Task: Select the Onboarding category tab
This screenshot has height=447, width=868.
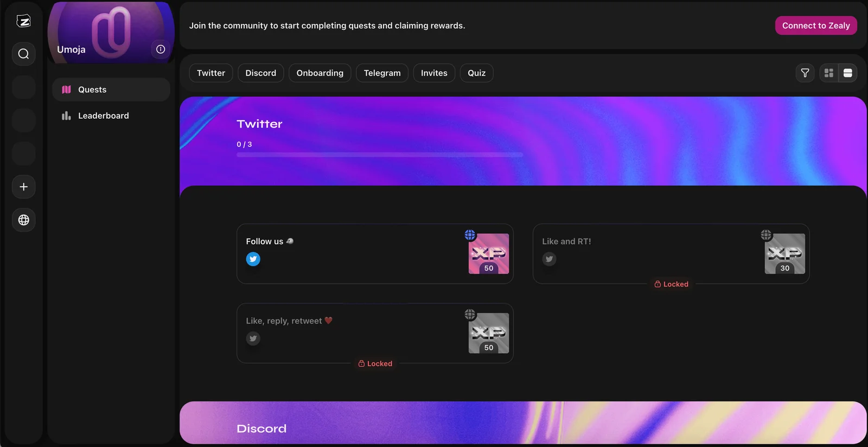Action: coord(320,73)
